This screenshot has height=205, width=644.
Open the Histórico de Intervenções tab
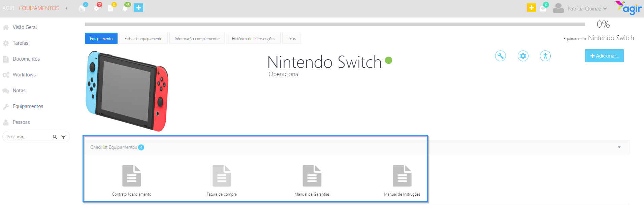click(254, 39)
